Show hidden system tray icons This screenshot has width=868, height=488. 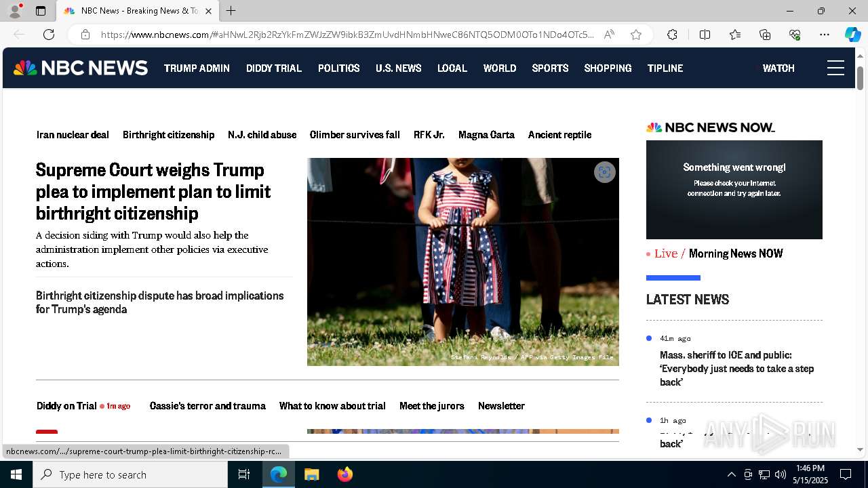click(x=731, y=474)
